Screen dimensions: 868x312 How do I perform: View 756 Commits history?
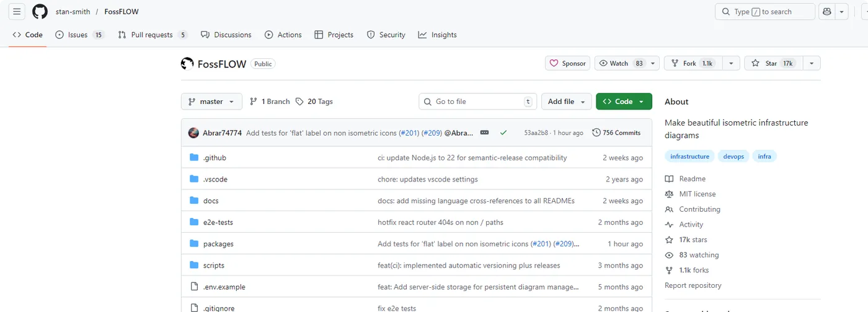[616, 132]
